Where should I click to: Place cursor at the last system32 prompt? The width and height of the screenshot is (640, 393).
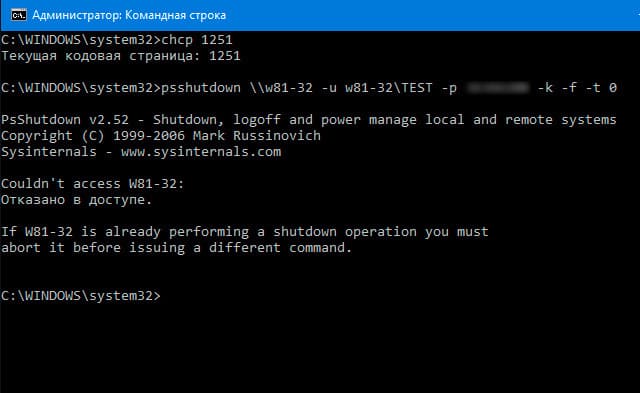pos(81,295)
